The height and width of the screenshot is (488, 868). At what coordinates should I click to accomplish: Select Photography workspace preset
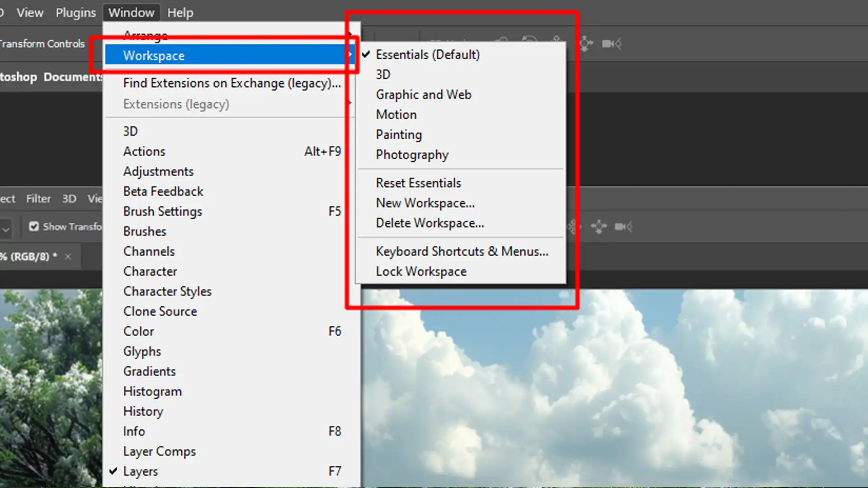click(412, 155)
